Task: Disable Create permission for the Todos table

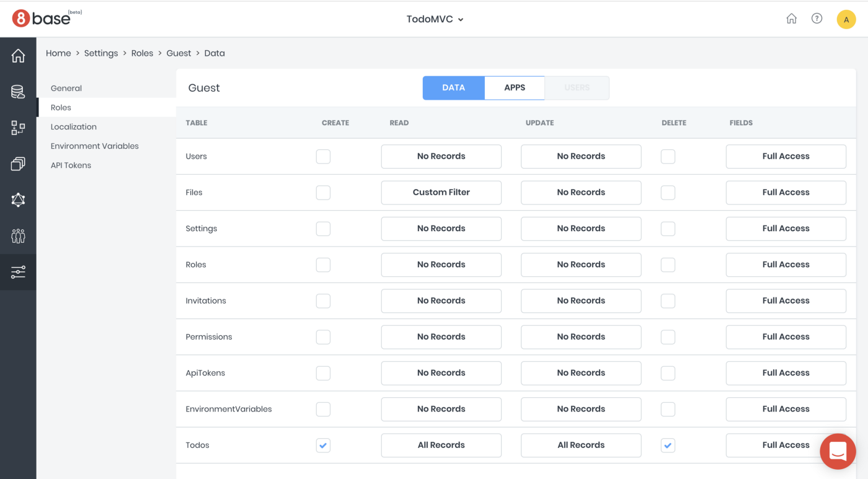Action: 323,445
